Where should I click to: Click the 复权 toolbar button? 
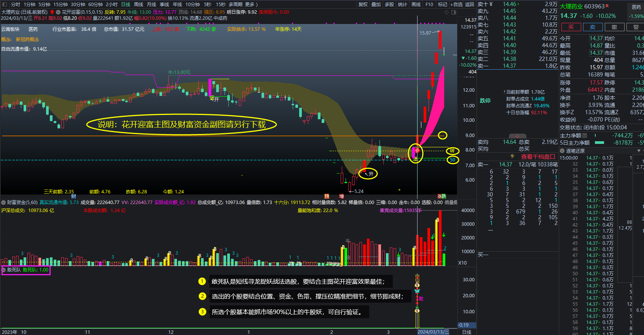pos(363,4)
